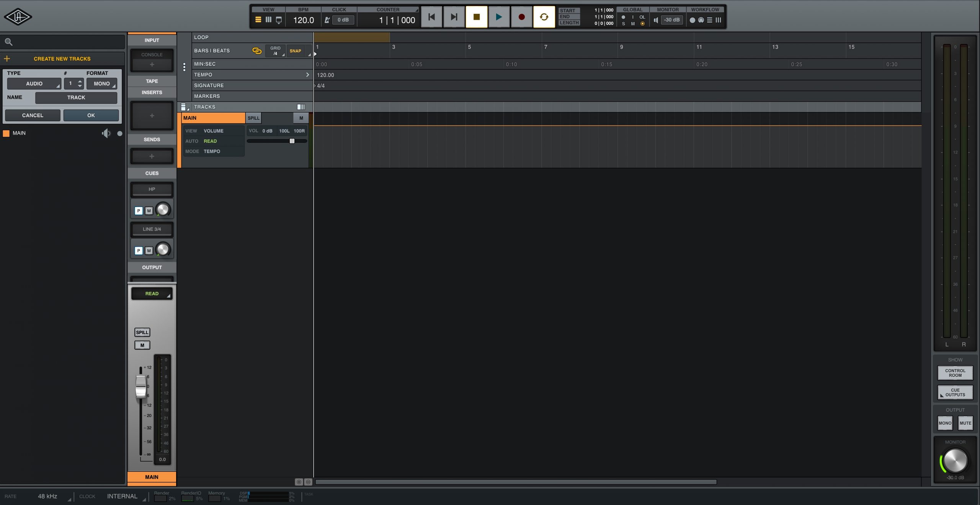980x505 pixels.
Task: Toggle the HP cue P button
Action: 139,211
